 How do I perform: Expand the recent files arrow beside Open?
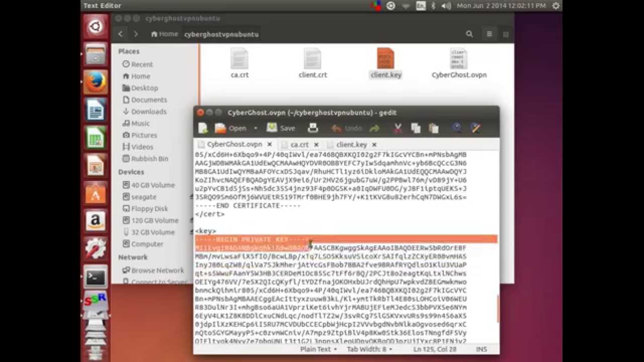(256, 128)
